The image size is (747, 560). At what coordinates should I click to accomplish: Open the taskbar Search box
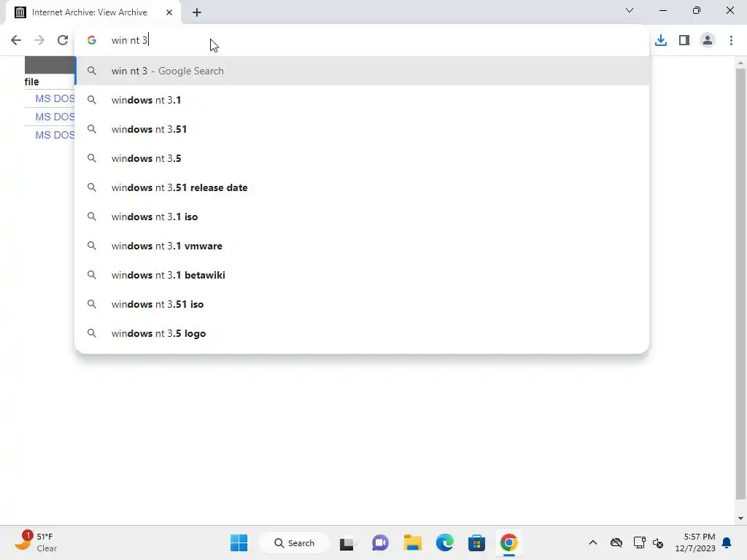pos(294,542)
